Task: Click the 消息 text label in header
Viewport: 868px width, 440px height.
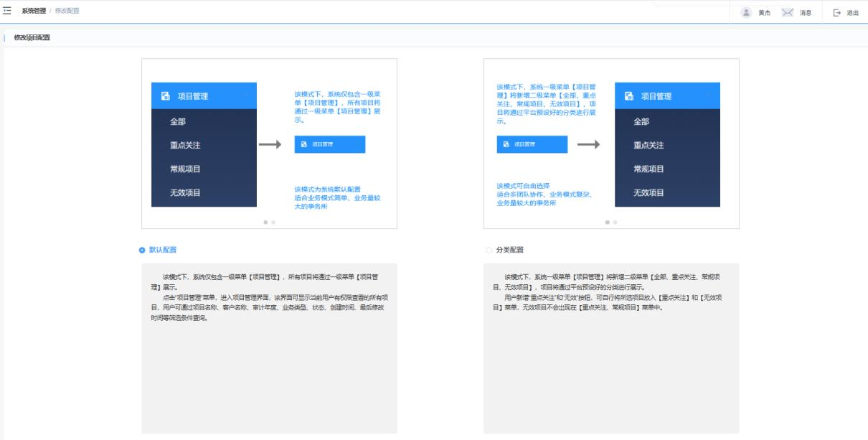Action: click(x=806, y=13)
